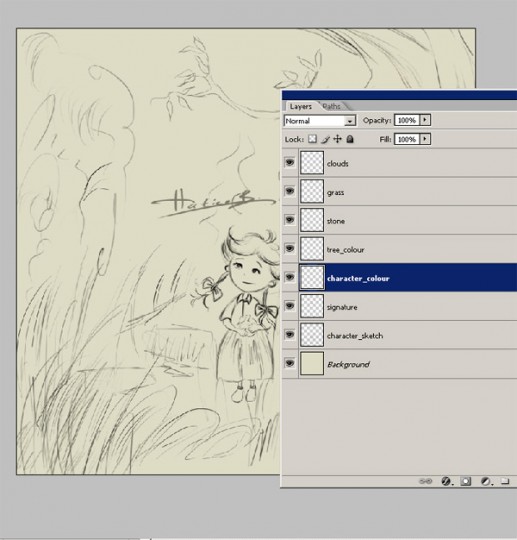Screen dimensions: 517x540
Task: Expand the Fill slider arrow
Action: [x=425, y=139]
